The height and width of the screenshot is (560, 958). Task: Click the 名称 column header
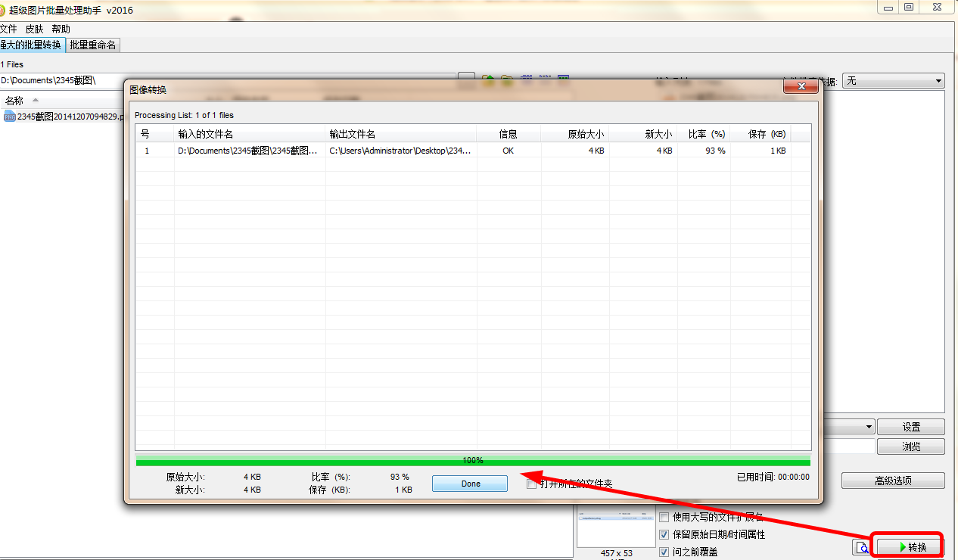pyautogui.click(x=14, y=101)
